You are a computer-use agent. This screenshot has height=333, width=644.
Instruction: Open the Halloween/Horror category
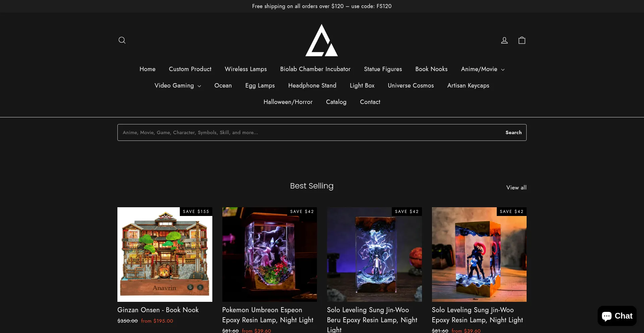(x=288, y=102)
